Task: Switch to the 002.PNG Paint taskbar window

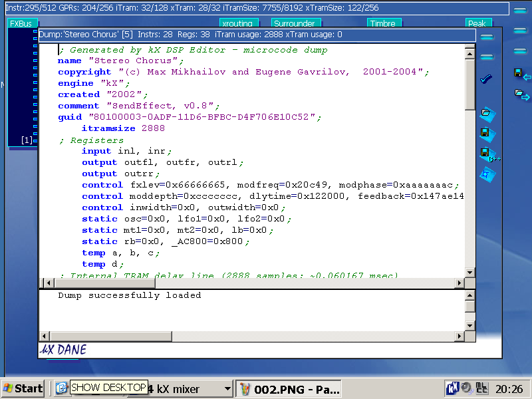Action: coord(289,389)
